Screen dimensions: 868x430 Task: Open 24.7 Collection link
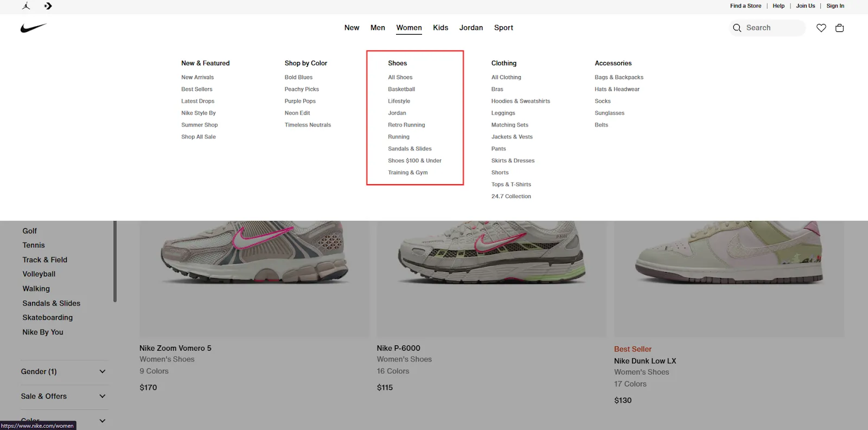point(511,197)
